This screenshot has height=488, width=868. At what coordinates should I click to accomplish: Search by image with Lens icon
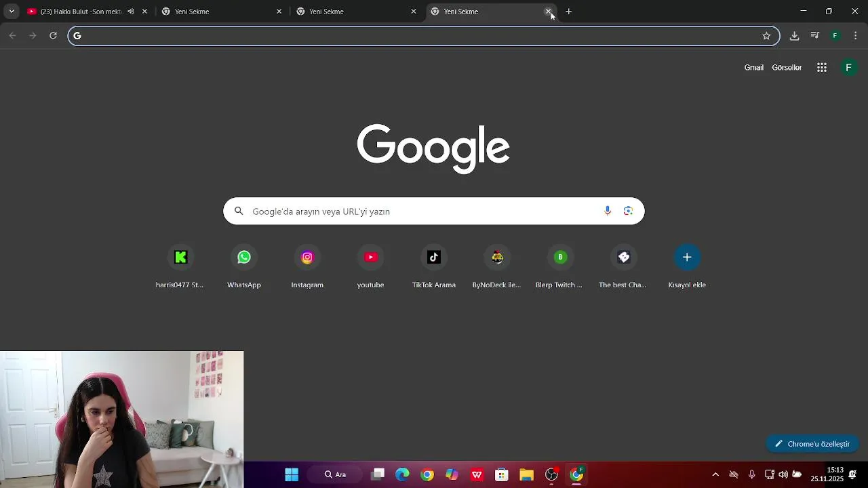click(628, 211)
